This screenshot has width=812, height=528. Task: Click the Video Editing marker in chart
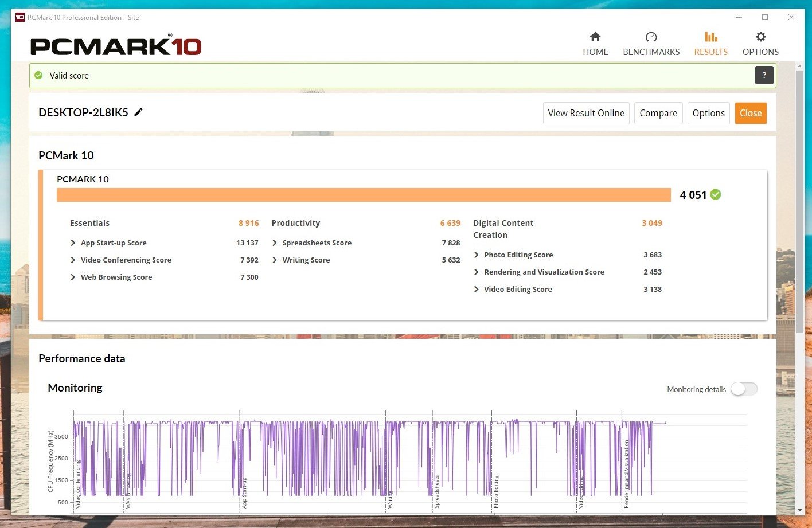click(581, 492)
